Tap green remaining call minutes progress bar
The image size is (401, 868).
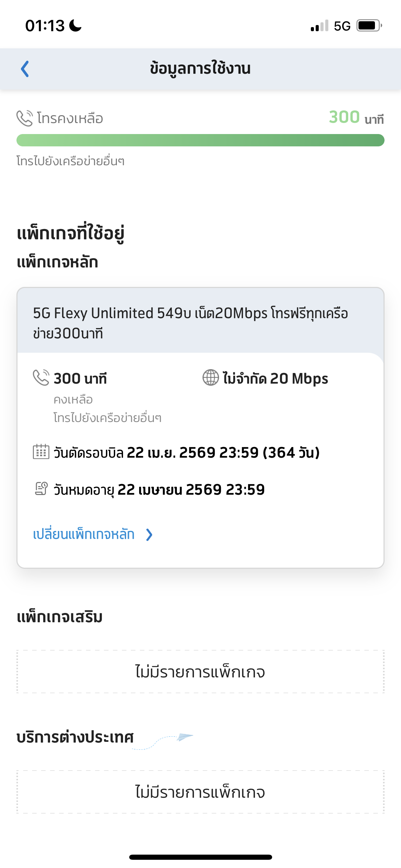[200, 140]
